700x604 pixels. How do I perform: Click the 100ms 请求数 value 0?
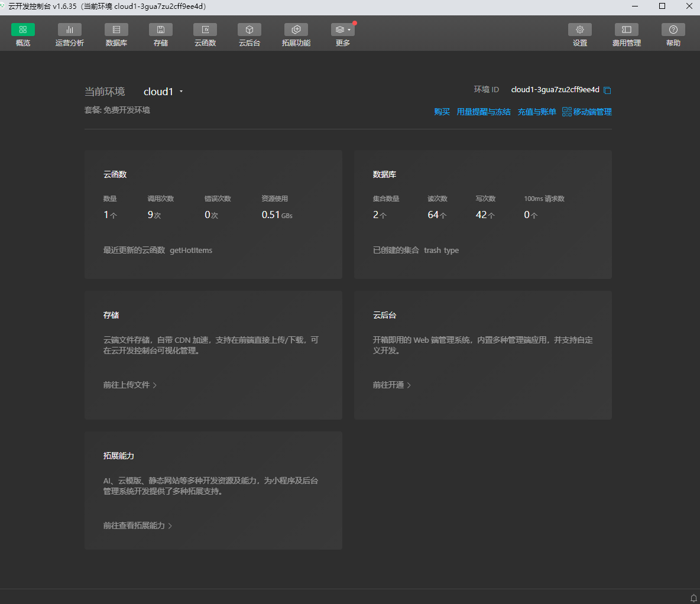(530, 215)
